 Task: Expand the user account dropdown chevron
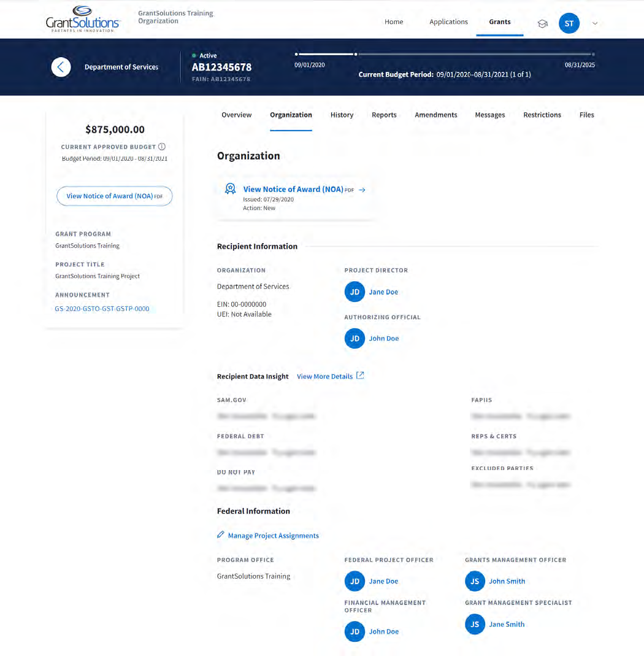point(594,24)
